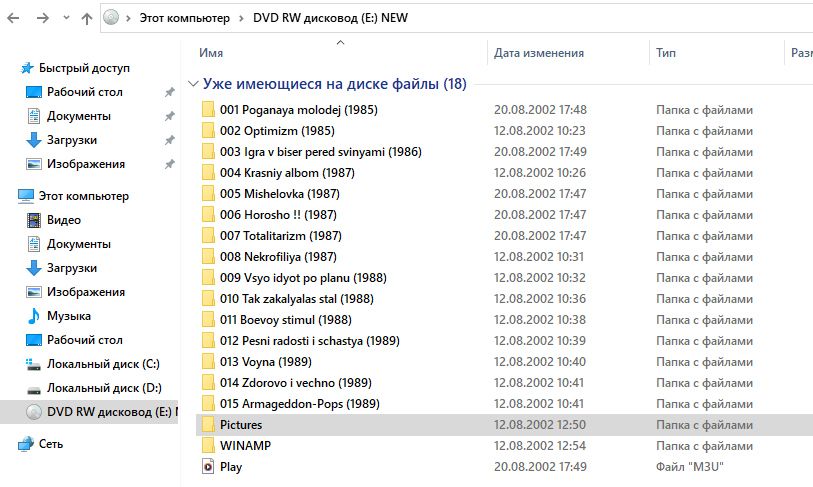813x487 pixels.
Task: Open recent locations dropdown chevron
Action: 66,18
